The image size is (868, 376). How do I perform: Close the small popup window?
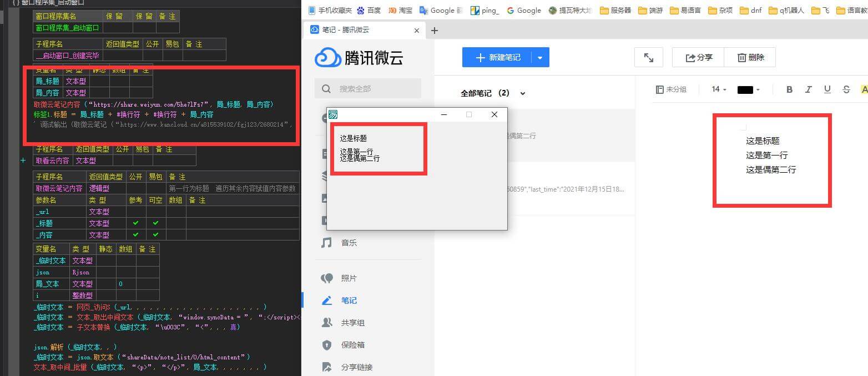(x=494, y=114)
